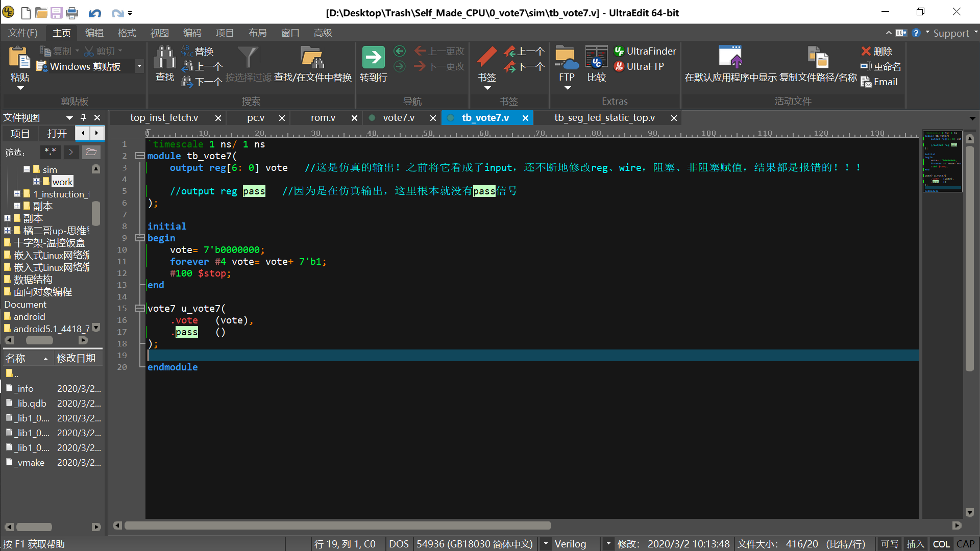This screenshot has width=980, height=551.
Task: Pin the File View panel
Action: click(x=83, y=117)
